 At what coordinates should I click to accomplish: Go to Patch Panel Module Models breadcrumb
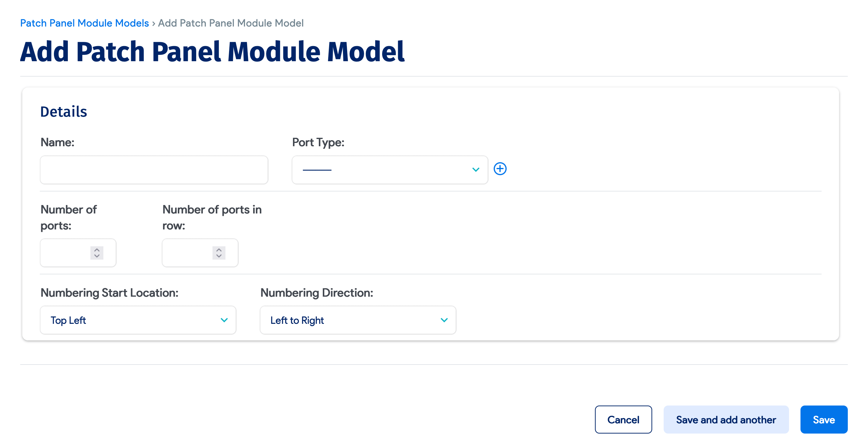(85, 23)
